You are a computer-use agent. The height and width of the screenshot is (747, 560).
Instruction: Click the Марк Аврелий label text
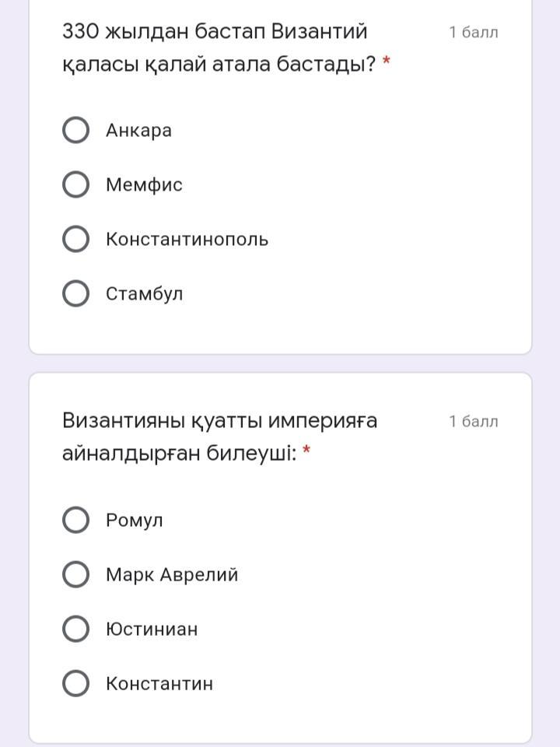coord(172,574)
